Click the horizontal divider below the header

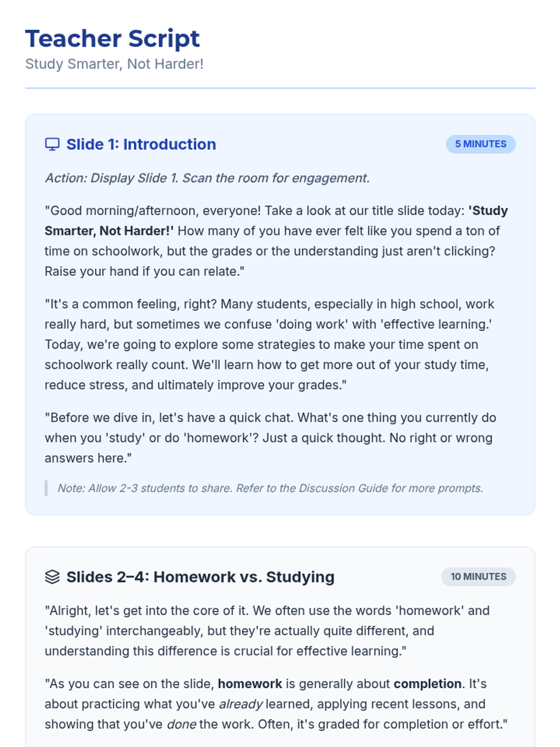pyautogui.click(x=280, y=88)
